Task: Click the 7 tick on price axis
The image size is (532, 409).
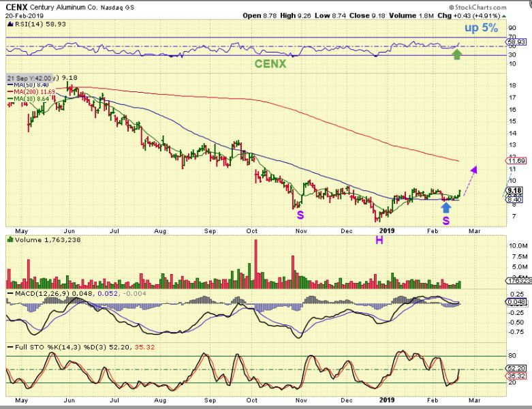Action: coord(514,216)
